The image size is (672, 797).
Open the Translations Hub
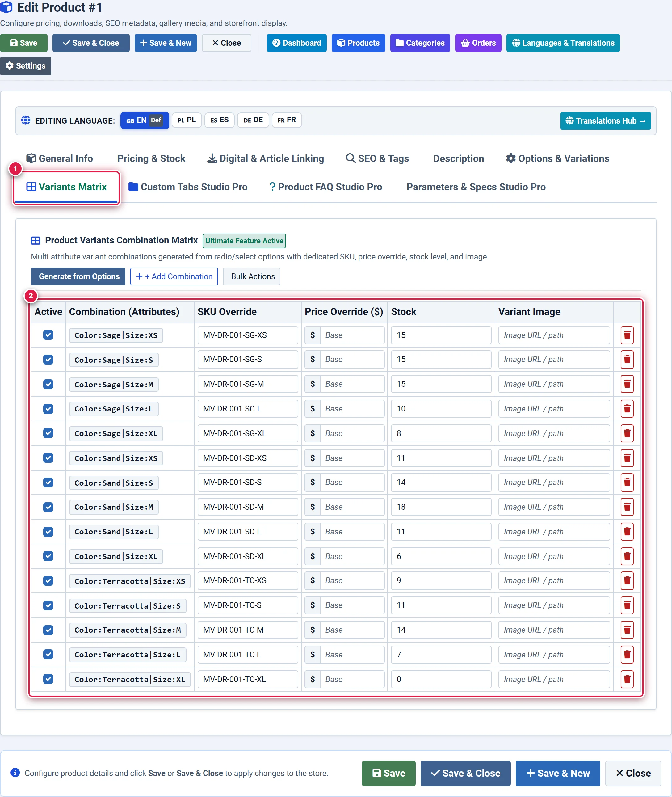click(605, 121)
